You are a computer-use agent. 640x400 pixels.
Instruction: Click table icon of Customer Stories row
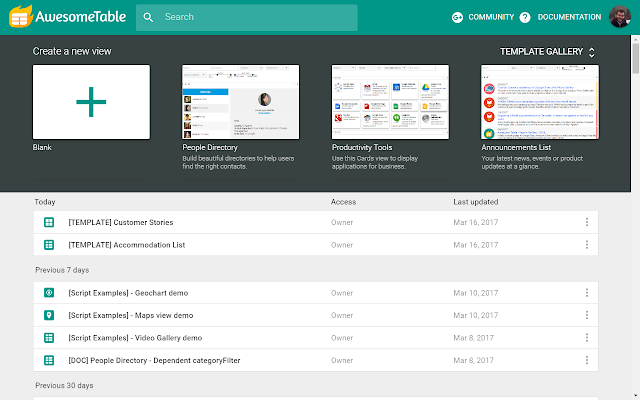(49, 222)
